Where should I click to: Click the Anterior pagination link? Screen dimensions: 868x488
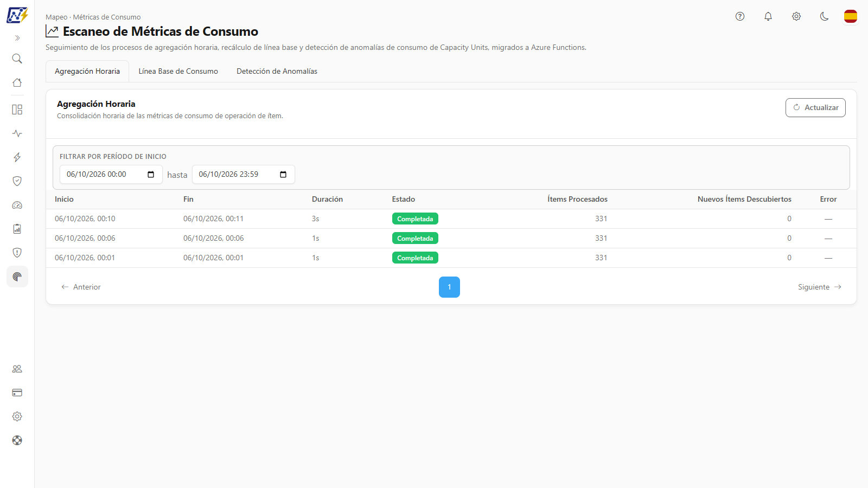(x=81, y=287)
